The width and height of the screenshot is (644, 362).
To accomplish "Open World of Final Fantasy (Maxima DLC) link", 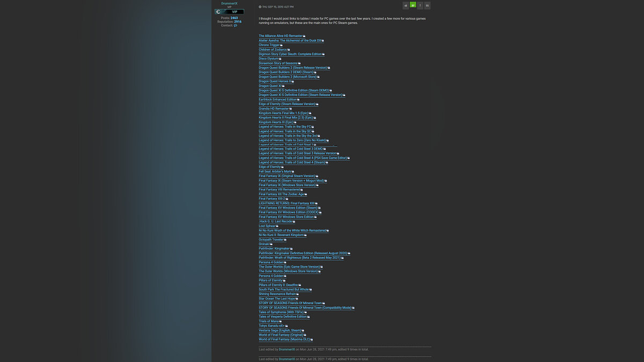I will (x=284, y=339).
